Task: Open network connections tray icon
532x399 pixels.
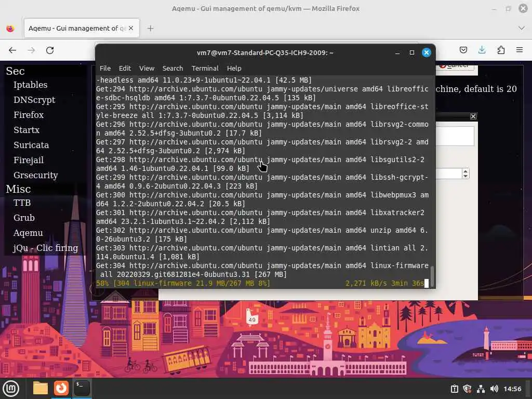Action: tap(481, 389)
